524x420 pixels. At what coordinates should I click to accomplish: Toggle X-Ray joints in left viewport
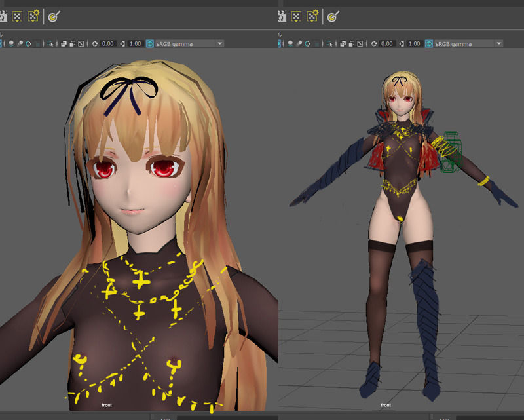point(81,43)
